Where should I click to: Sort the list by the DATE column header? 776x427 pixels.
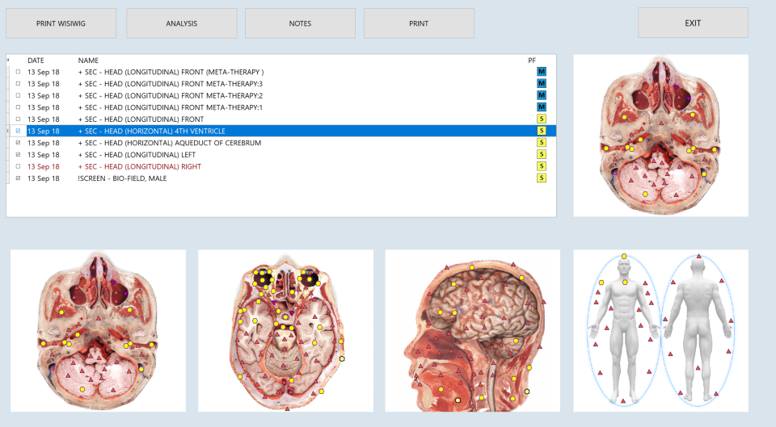(x=36, y=60)
